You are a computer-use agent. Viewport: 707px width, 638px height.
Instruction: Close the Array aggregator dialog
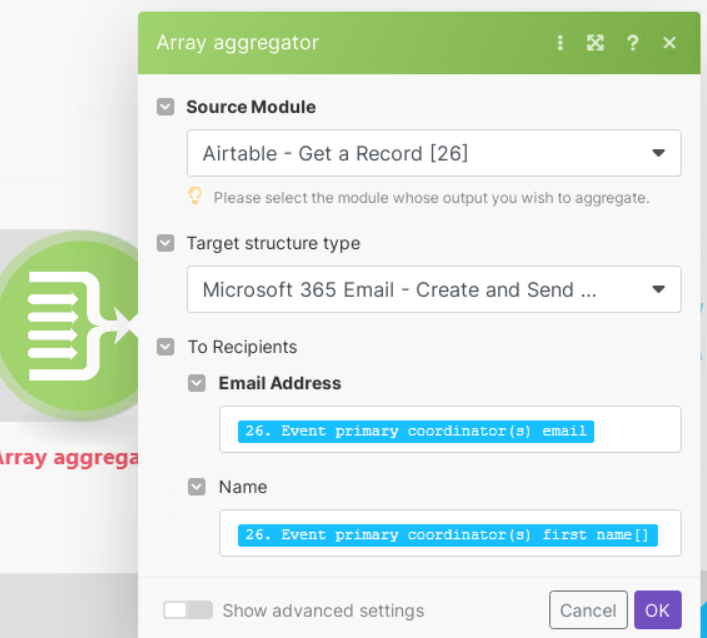(x=670, y=43)
